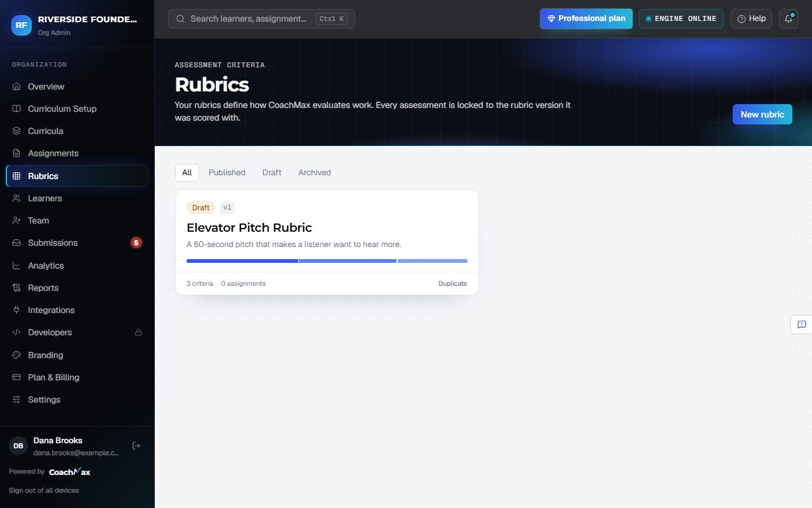The image size is (812, 508).
Task: Switch to the Archived tab
Action: click(x=315, y=172)
